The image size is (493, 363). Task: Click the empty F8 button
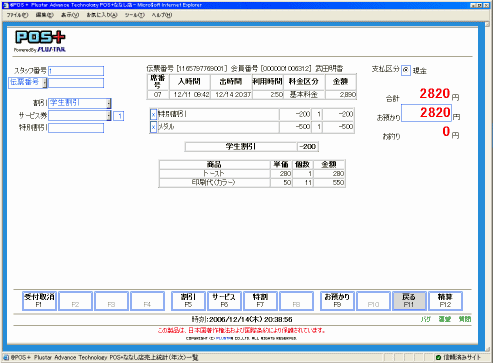[x=296, y=301]
